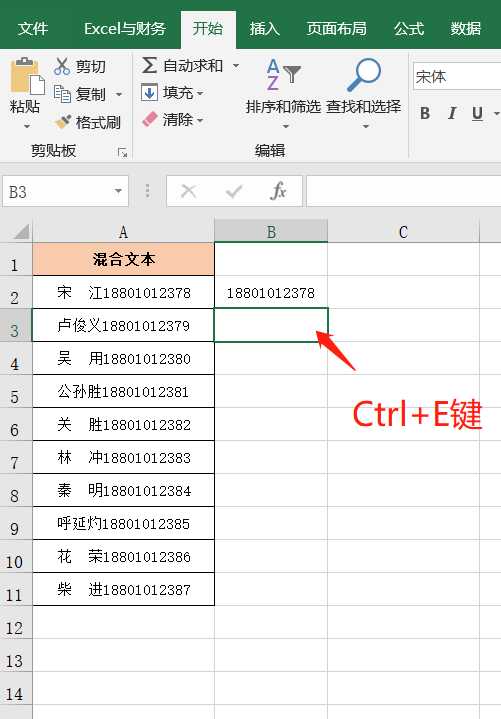Click the Insert Function fx icon
This screenshot has width=501, height=719.
(x=278, y=191)
